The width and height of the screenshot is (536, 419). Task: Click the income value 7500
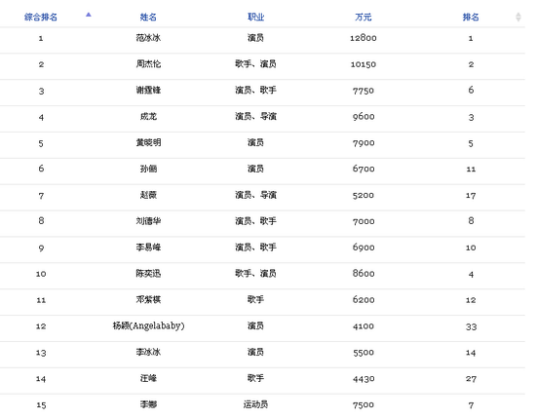click(x=363, y=405)
